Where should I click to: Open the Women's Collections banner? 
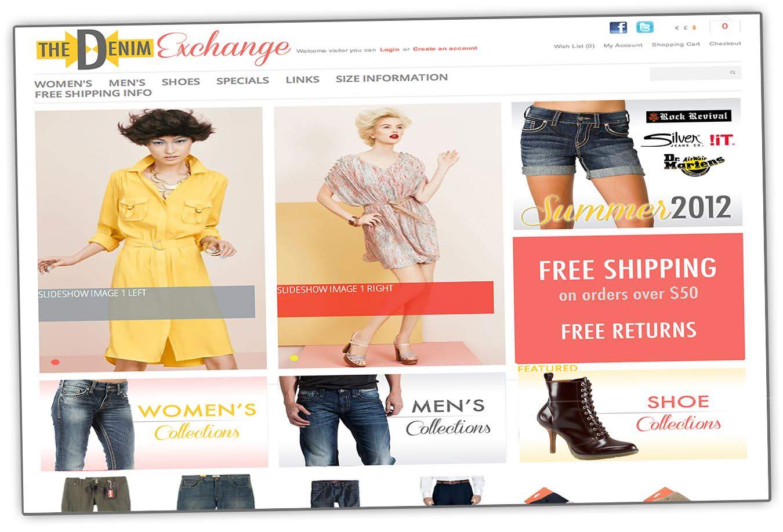click(154, 424)
